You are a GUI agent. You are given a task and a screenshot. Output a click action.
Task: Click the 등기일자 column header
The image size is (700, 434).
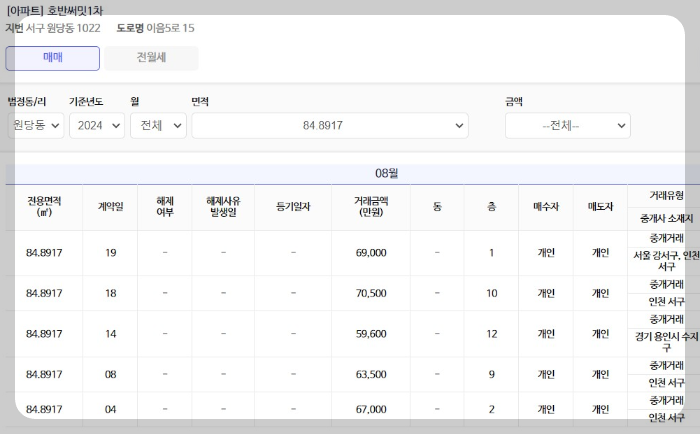[293, 207]
